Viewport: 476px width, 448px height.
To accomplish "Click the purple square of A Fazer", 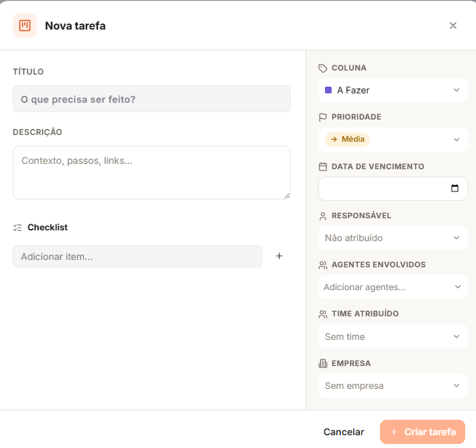I will point(328,90).
